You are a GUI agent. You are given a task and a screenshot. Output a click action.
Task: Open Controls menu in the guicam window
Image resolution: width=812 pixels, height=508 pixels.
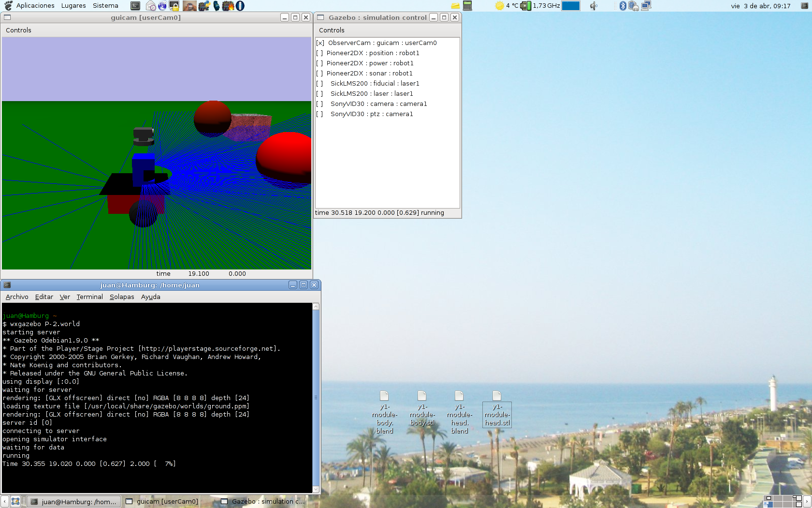(18, 30)
